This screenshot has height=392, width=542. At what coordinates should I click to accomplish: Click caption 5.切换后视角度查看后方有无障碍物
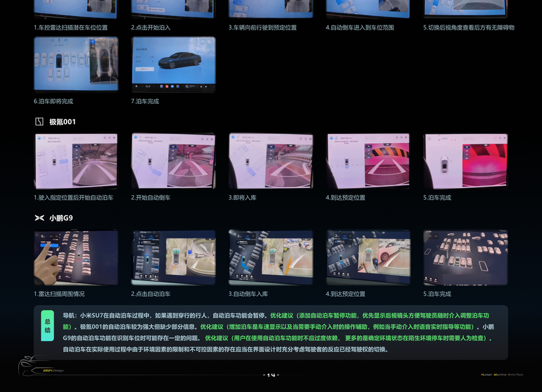click(x=469, y=27)
